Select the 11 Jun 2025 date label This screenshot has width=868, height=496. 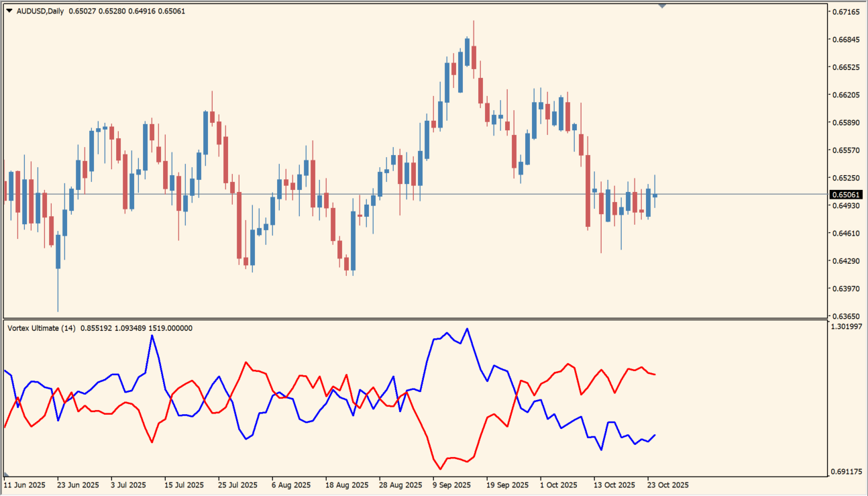coord(24,485)
